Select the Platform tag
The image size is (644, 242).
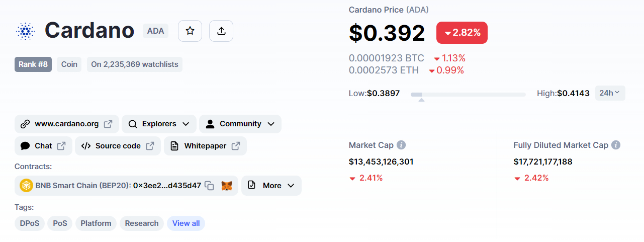[96, 223]
